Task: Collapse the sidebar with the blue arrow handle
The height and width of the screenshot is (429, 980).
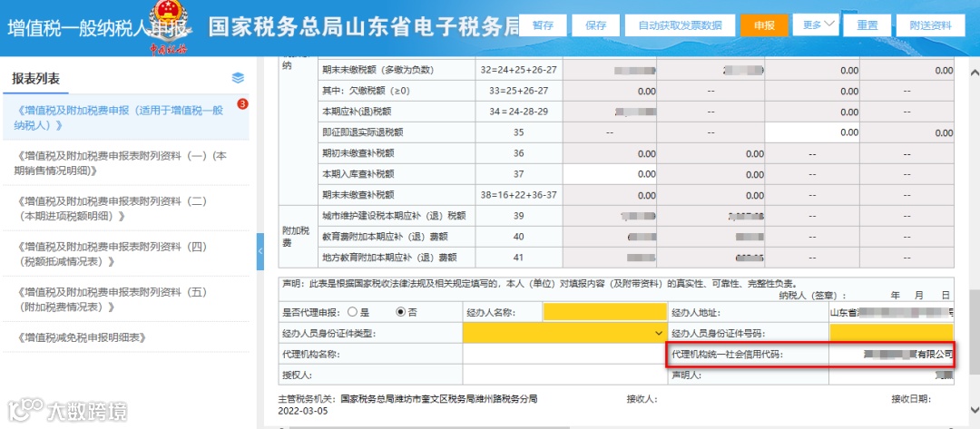Action: (260, 251)
